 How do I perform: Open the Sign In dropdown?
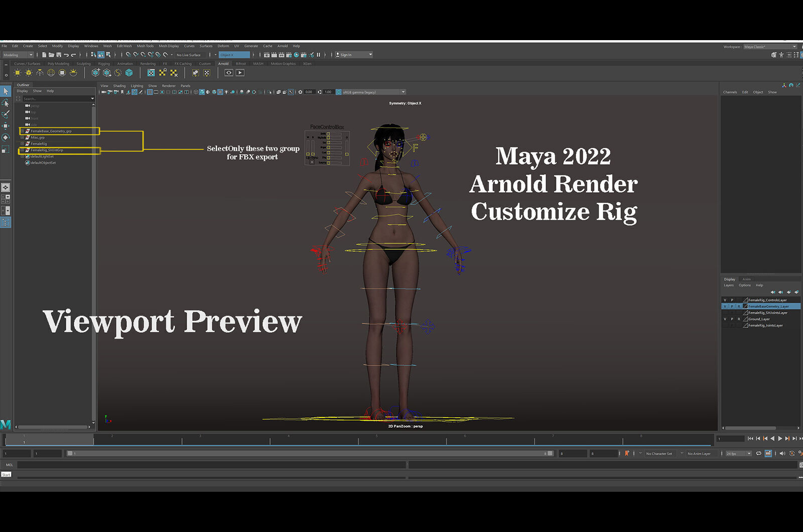(x=354, y=55)
